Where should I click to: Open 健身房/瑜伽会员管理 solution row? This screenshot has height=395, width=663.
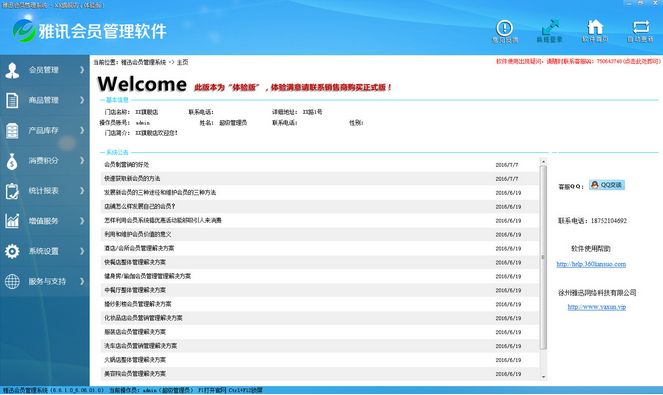click(319, 276)
